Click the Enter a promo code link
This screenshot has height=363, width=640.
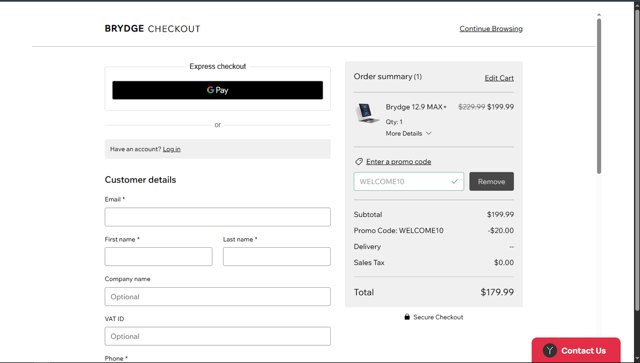(x=398, y=162)
